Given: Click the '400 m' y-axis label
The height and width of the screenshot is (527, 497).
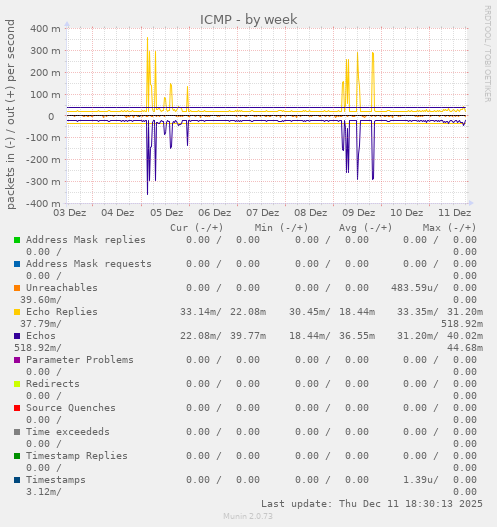Looking at the screenshot, I should point(45,29).
